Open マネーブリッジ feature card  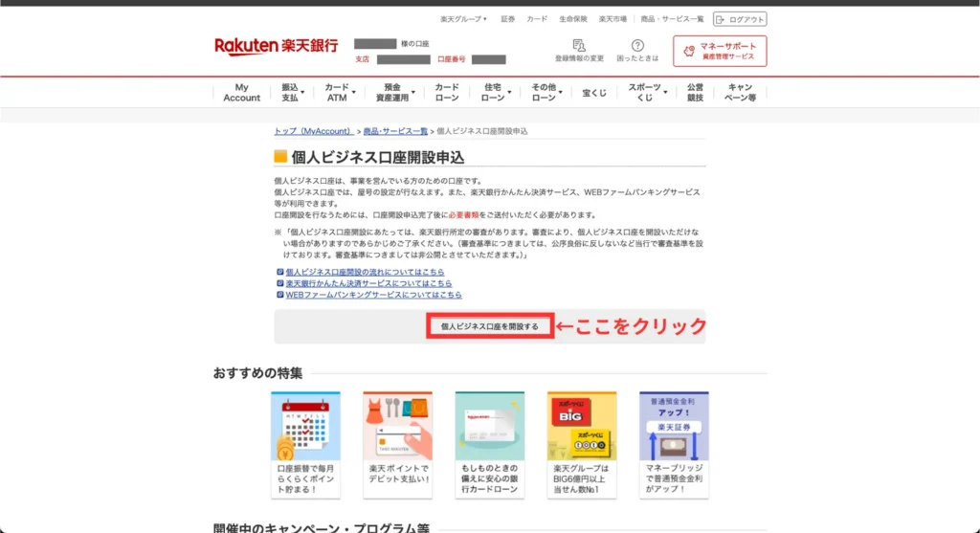click(x=674, y=444)
